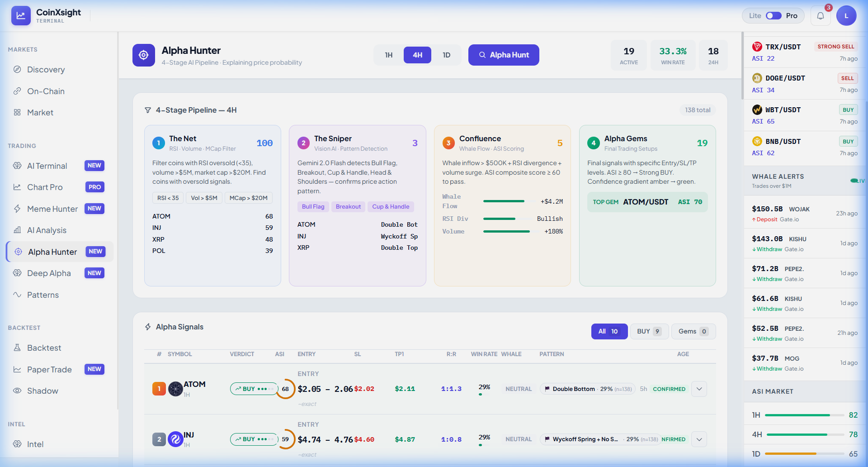868x467 pixels.
Task: Expand the ATOM signal row chevron
Action: (x=699, y=389)
